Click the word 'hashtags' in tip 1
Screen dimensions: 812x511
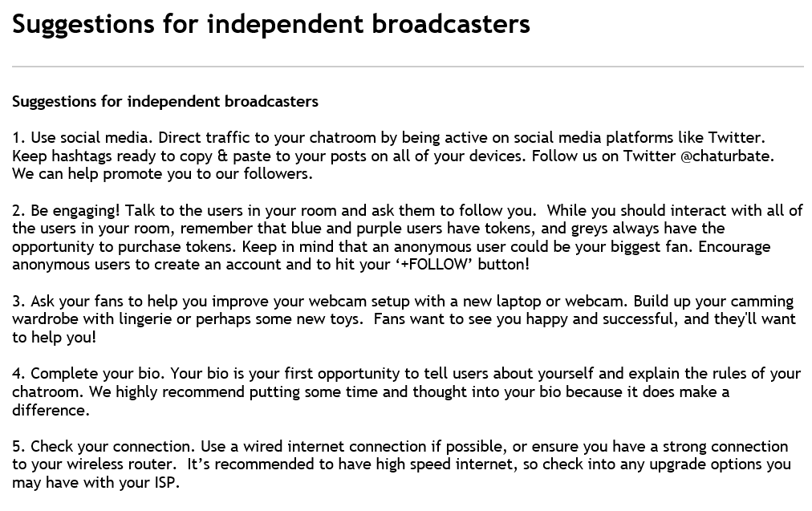coord(81,156)
